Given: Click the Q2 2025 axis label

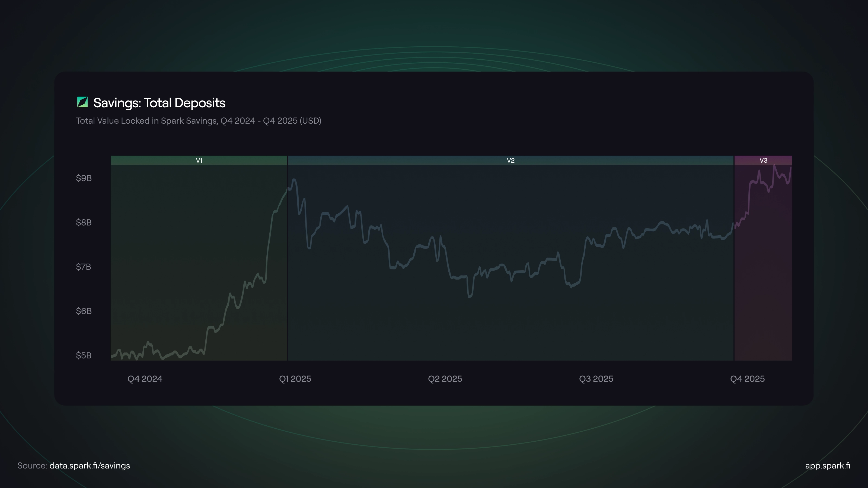Looking at the screenshot, I should point(445,379).
